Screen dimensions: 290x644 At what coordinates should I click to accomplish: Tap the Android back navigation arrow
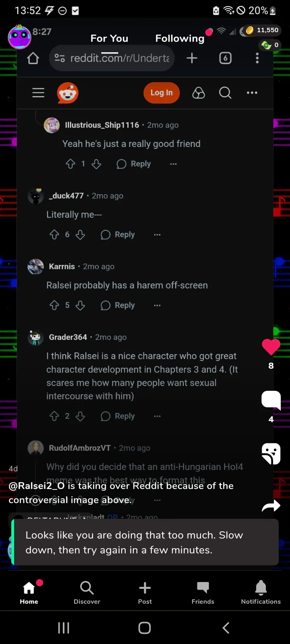coord(226,628)
